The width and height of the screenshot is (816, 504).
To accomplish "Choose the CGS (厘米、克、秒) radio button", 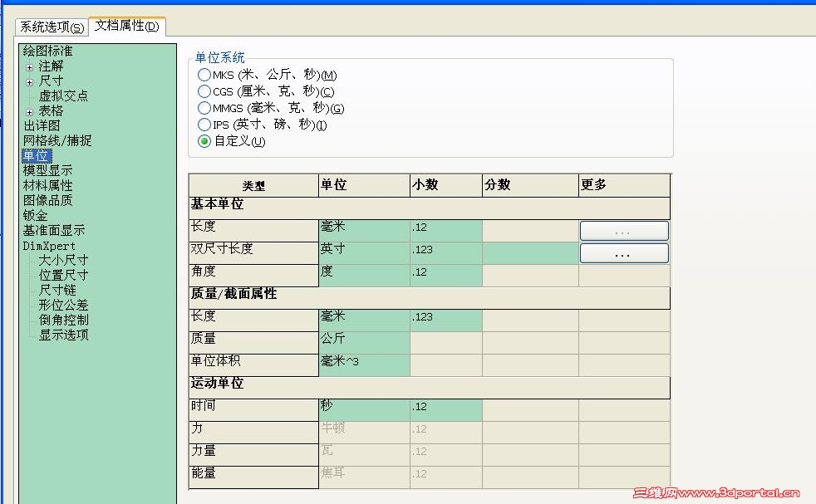I will point(204,91).
